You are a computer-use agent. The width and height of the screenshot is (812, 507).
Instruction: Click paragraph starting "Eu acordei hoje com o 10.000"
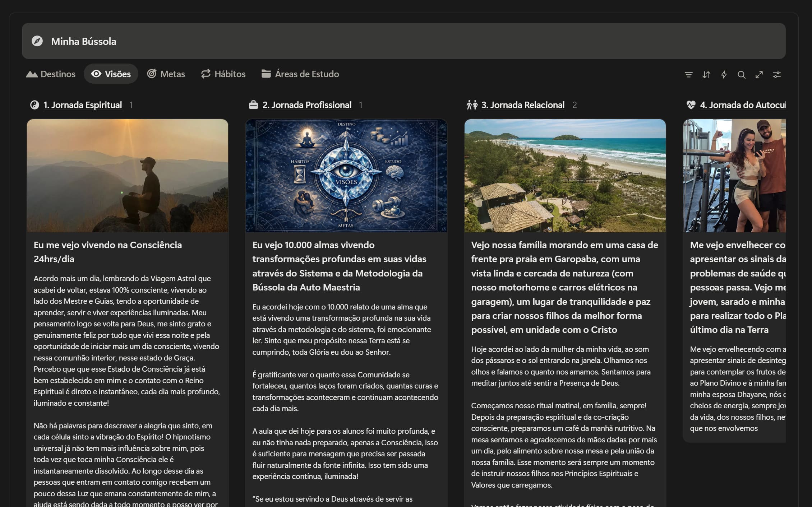pos(342,329)
